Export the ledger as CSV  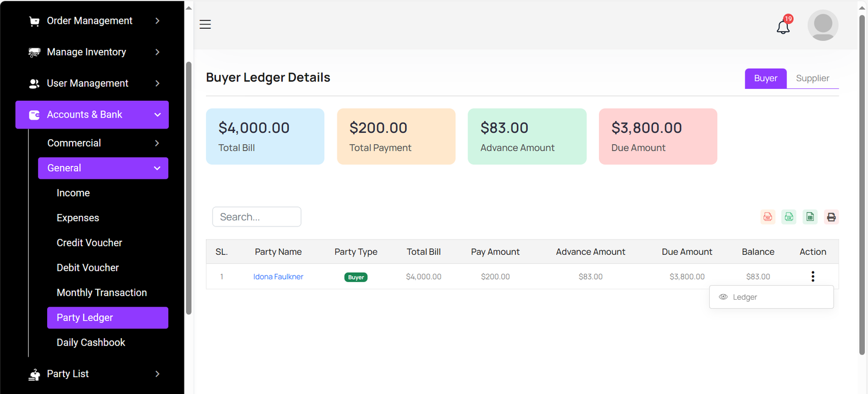[x=789, y=217]
